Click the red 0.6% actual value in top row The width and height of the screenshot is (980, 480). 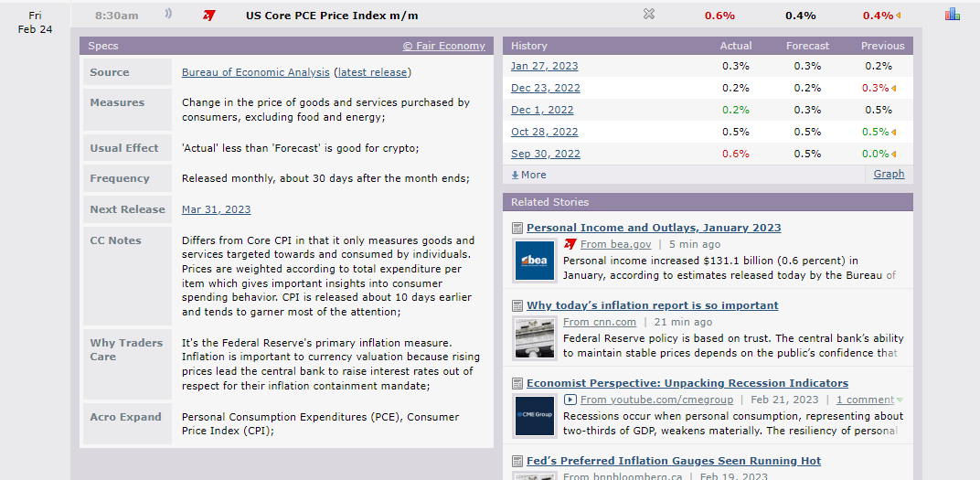click(x=720, y=16)
